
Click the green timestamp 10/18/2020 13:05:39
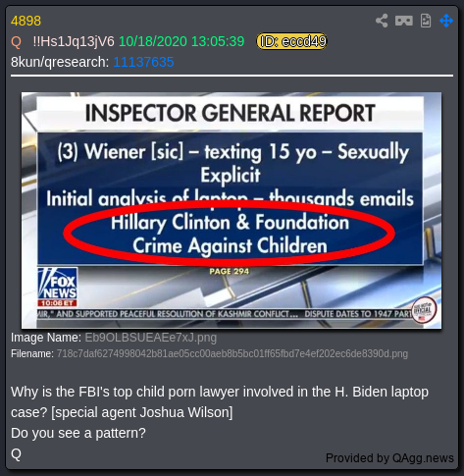[x=181, y=41]
